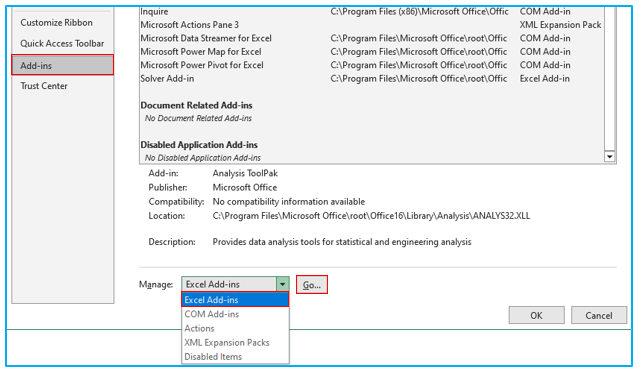Select the Microsoft Actions Pane 3 row

[x=372, y=25]
